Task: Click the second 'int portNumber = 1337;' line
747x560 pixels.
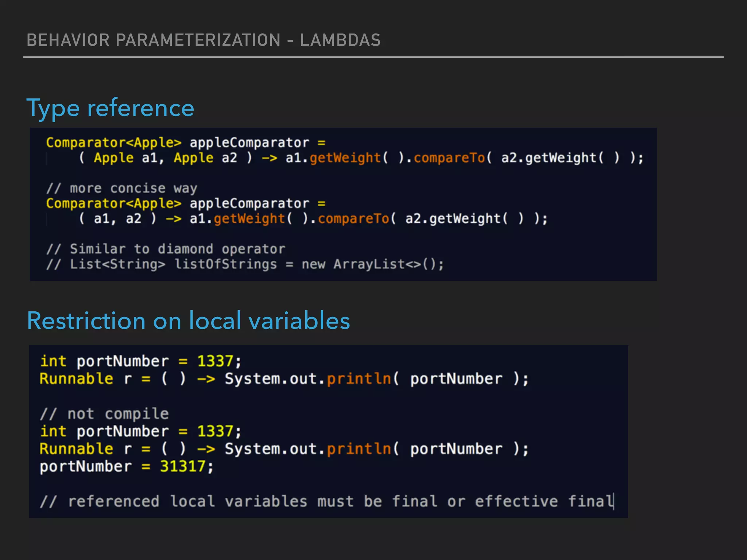Action: (x=140, y=431)
